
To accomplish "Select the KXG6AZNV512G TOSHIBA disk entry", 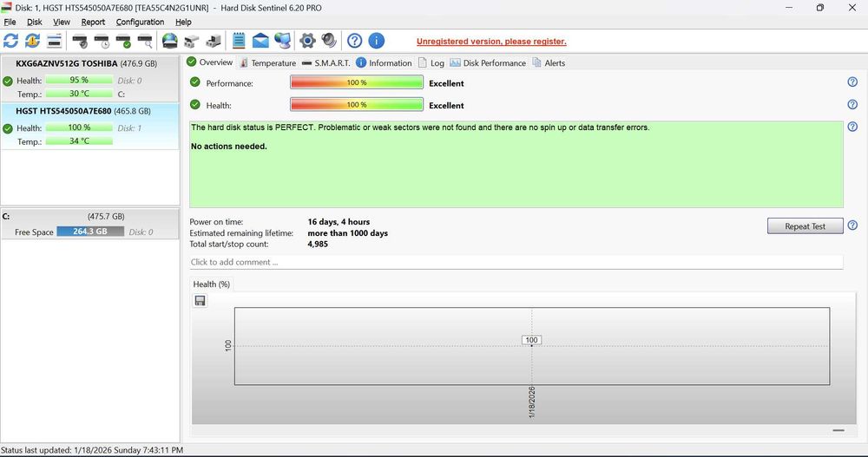I will 89,78.
